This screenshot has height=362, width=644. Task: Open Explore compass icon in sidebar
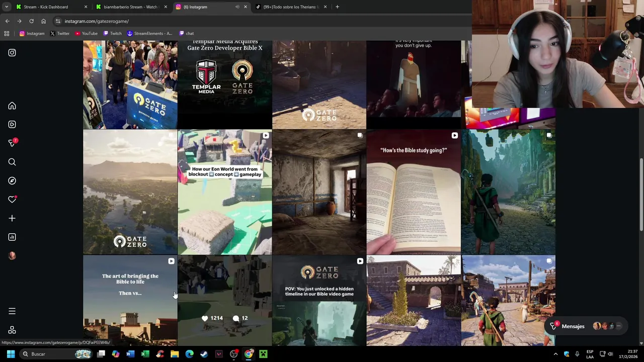pyautogui.click(x=12, y=180)
